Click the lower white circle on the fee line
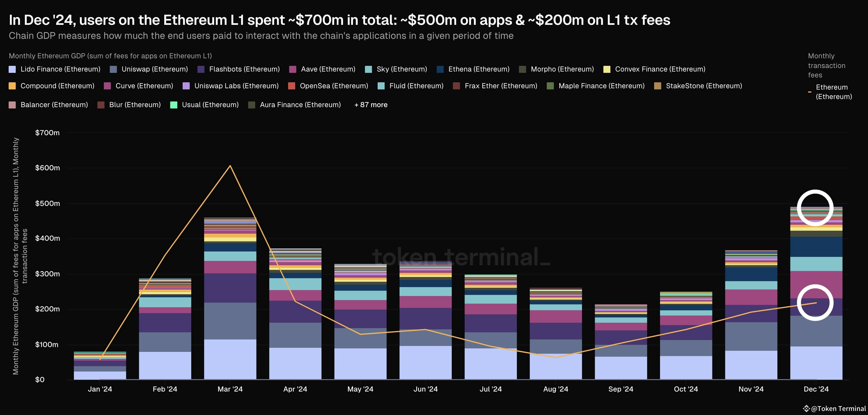The width and height of the screenshot is (868, 415). [815, 302]
